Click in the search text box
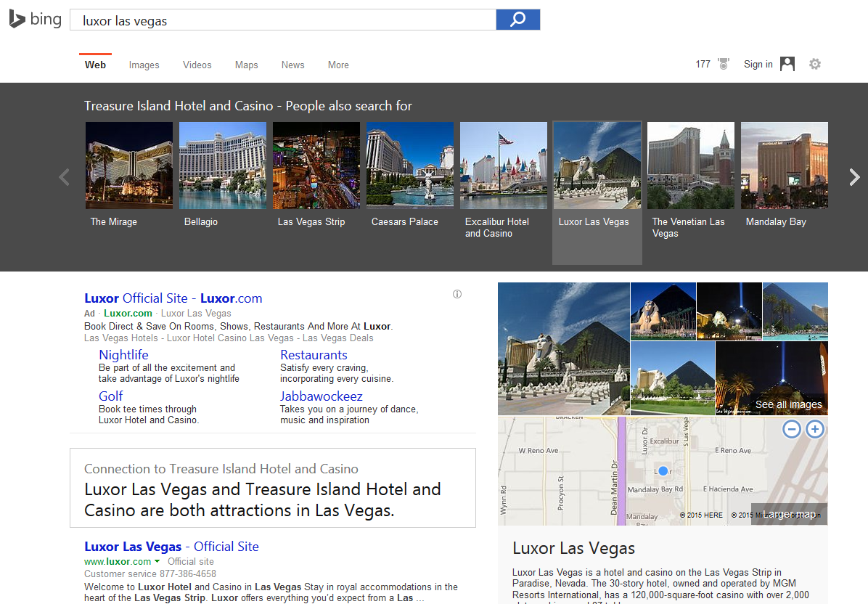The width and height of the screenshot is (868, 604). (283, 20)
